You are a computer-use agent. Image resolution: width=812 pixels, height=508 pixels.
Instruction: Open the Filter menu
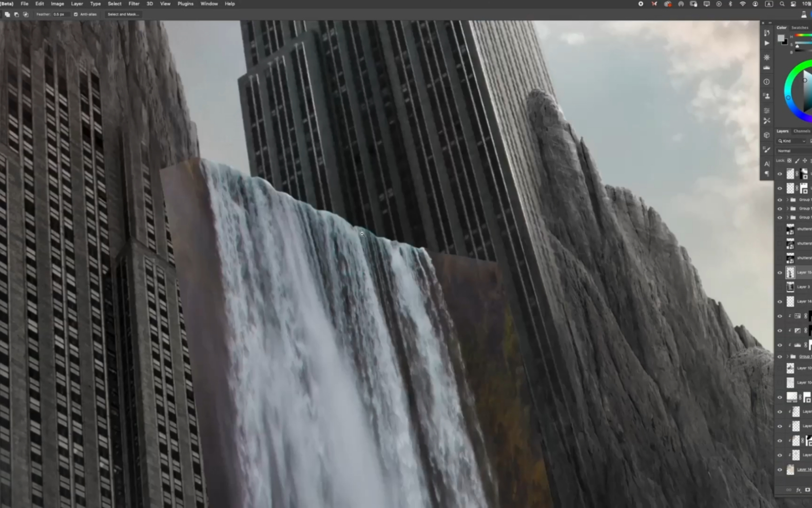[x=134, y=4]
